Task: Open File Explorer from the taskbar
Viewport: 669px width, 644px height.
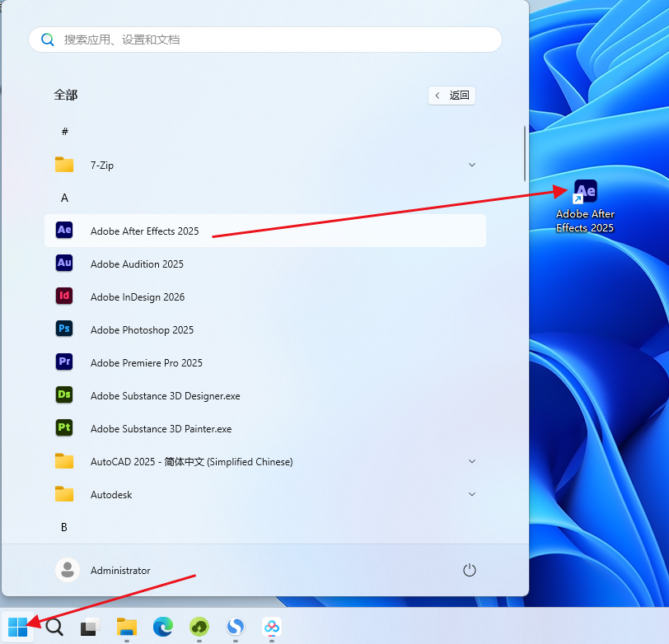Action: 127,627
